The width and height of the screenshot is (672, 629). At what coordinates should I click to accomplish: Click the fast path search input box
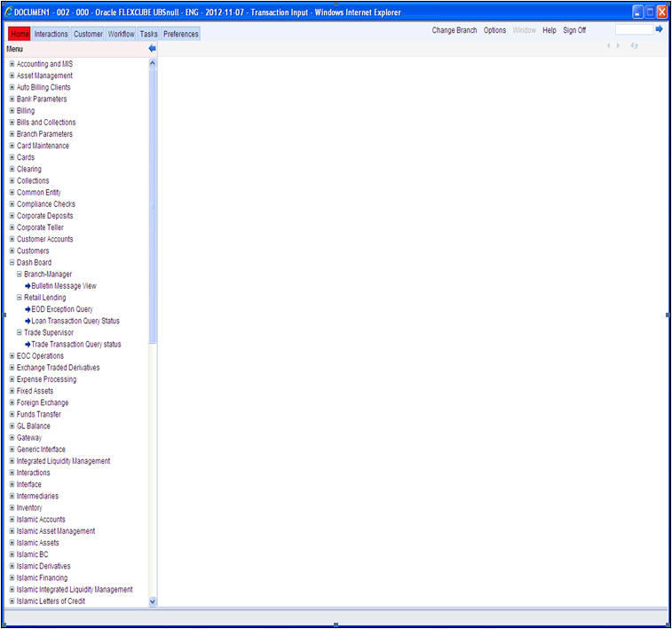click(x=634, y=29)
